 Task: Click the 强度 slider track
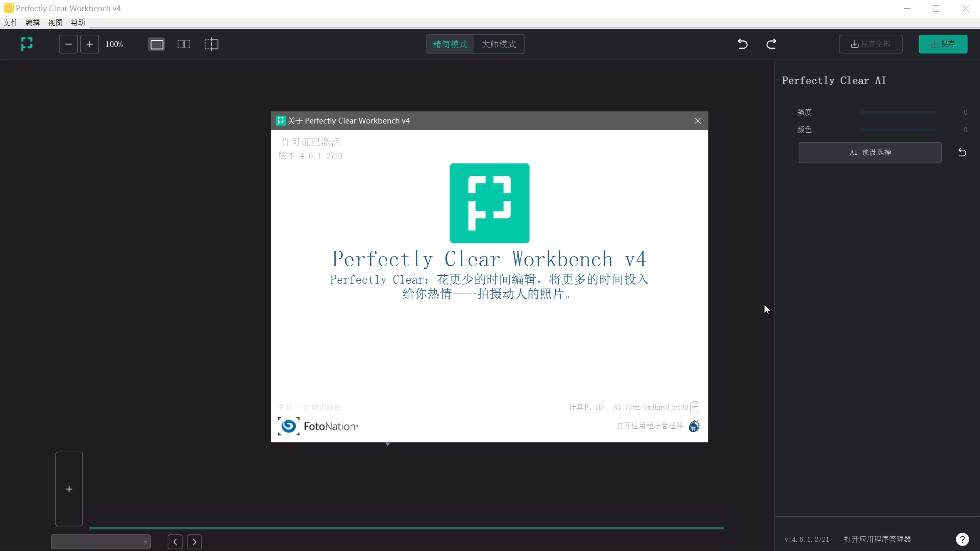click(x=898, y=112)
